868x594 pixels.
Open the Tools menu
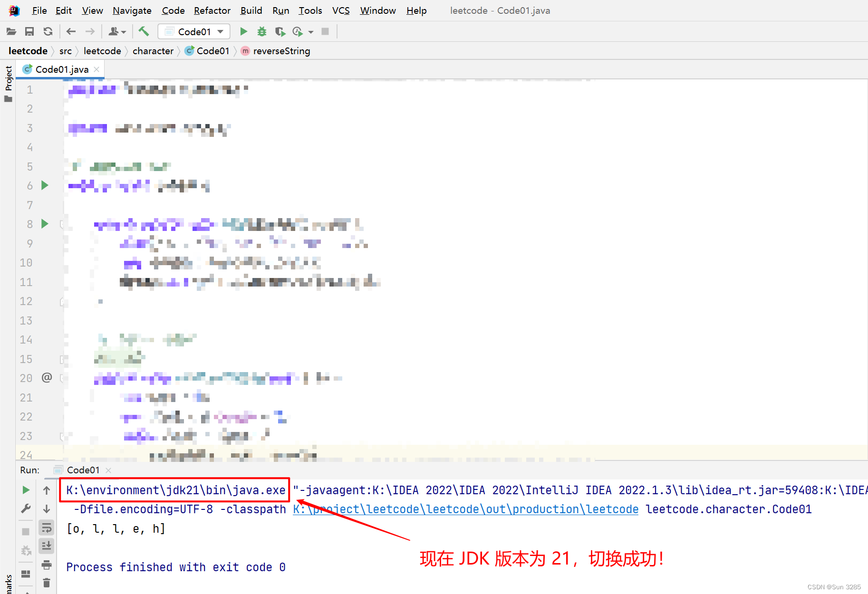point(310,10)
